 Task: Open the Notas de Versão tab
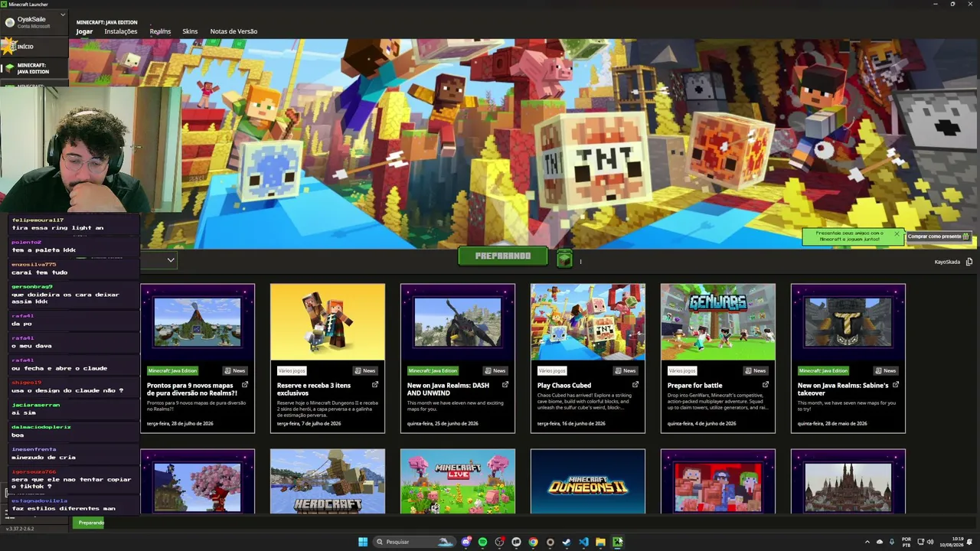(x=234, y=31)
